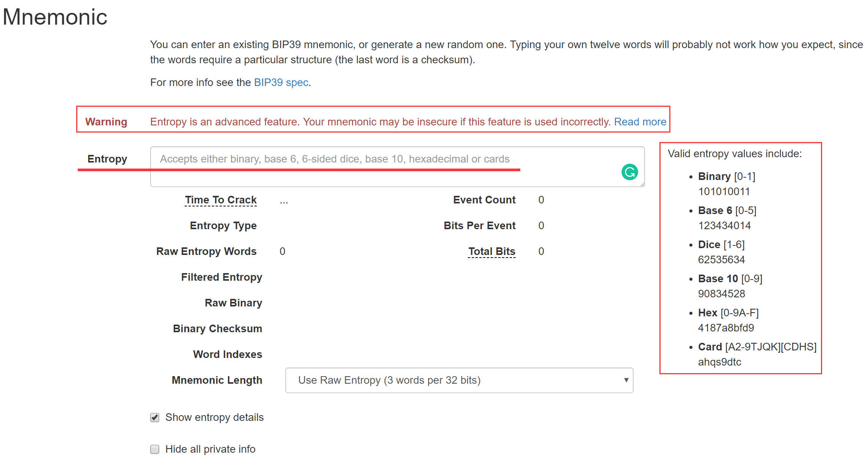The image size is (868, 461).
Task: Click the Time To Crack label
Action: click(x=221, y=200)
